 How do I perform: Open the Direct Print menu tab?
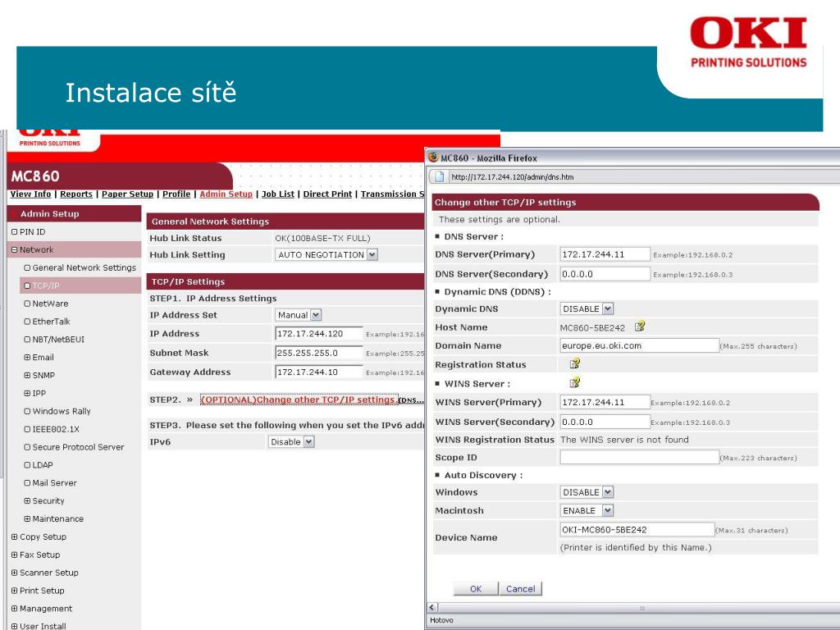(x=327, y=194)
